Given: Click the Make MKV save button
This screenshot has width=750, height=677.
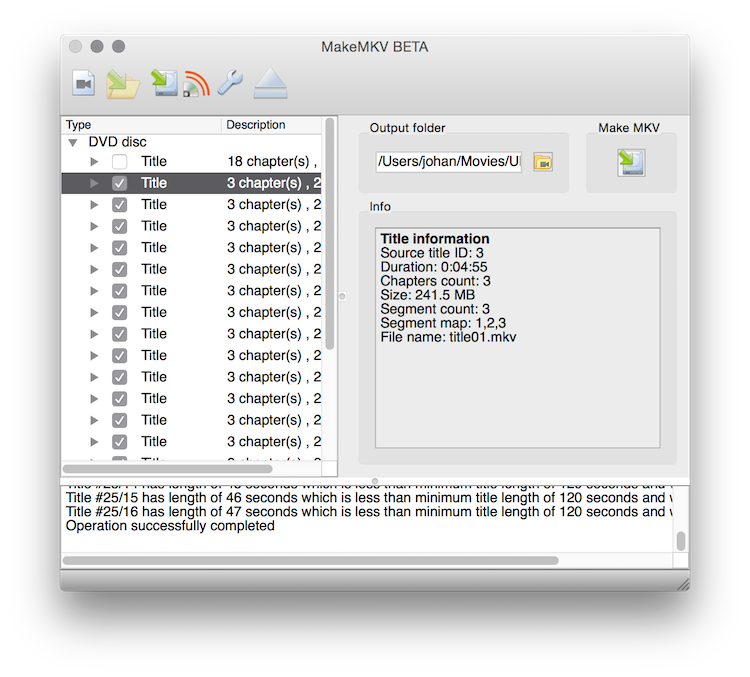Looking at the screenshot, I should point(631,163).
